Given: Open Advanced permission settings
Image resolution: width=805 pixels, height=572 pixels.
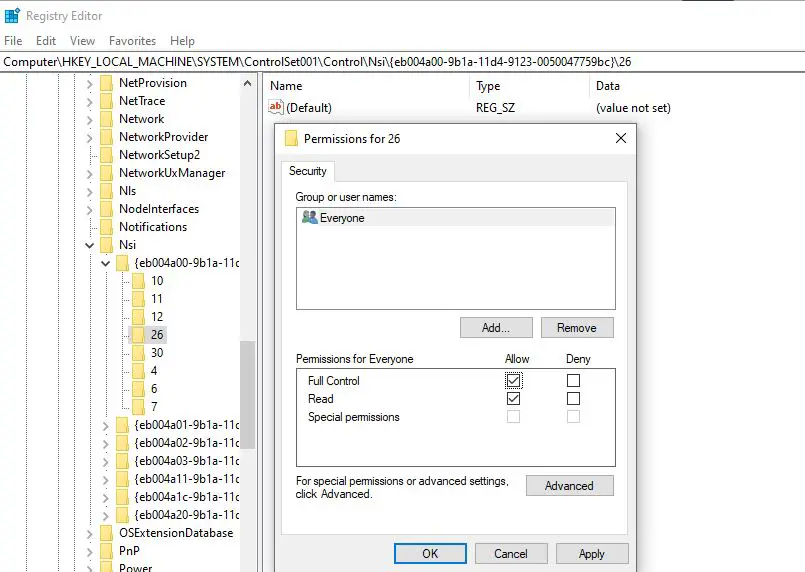Looking at the screenshot, I should [569, 485].
